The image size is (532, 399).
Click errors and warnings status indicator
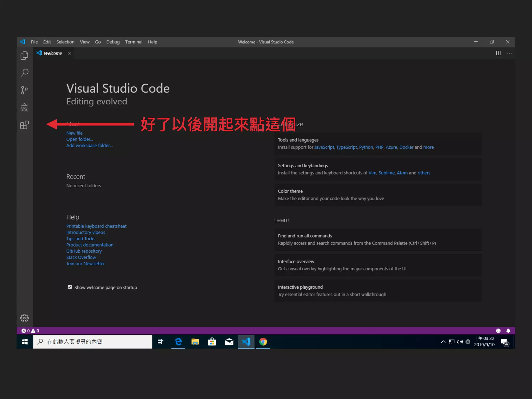point(30,331)
